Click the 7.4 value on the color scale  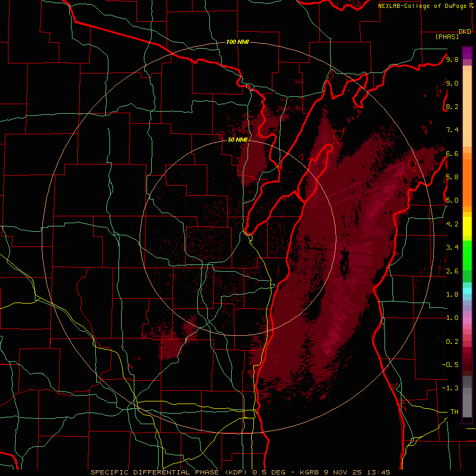point(452,130)
